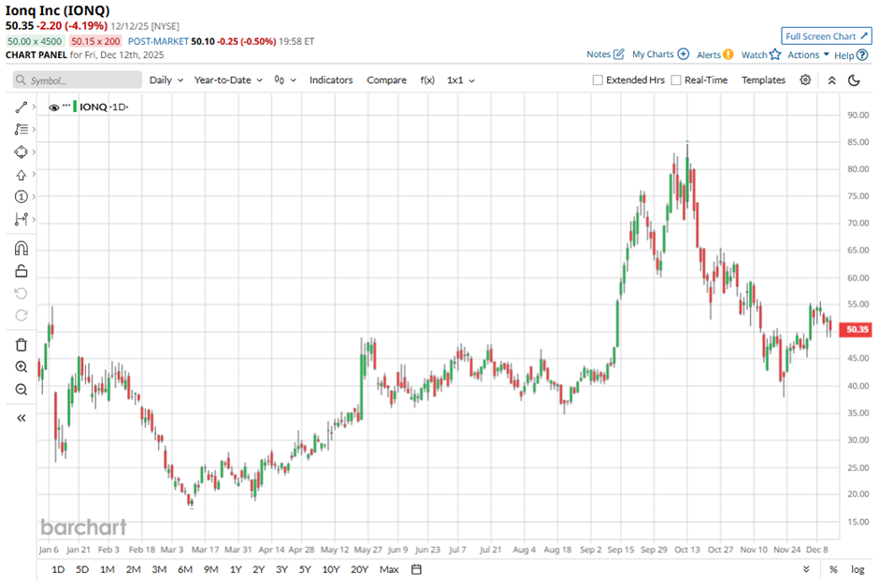Select the 10Y range button

[x=331, y=569]
